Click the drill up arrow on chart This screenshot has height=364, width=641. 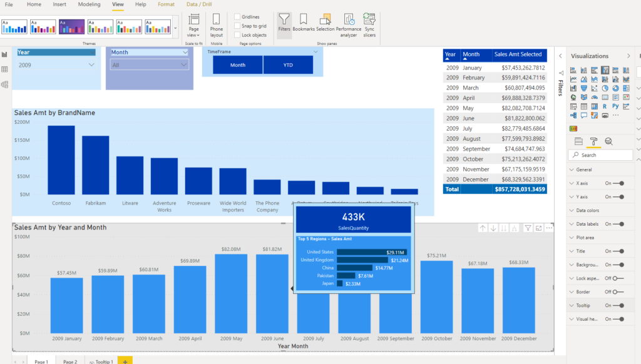pos(483,228)
